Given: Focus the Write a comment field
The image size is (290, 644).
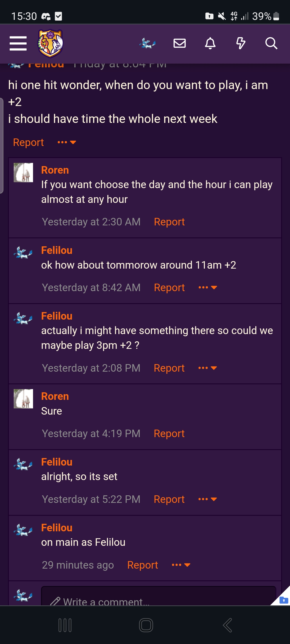Looking at the screenshot, I should tap(158, 596).
